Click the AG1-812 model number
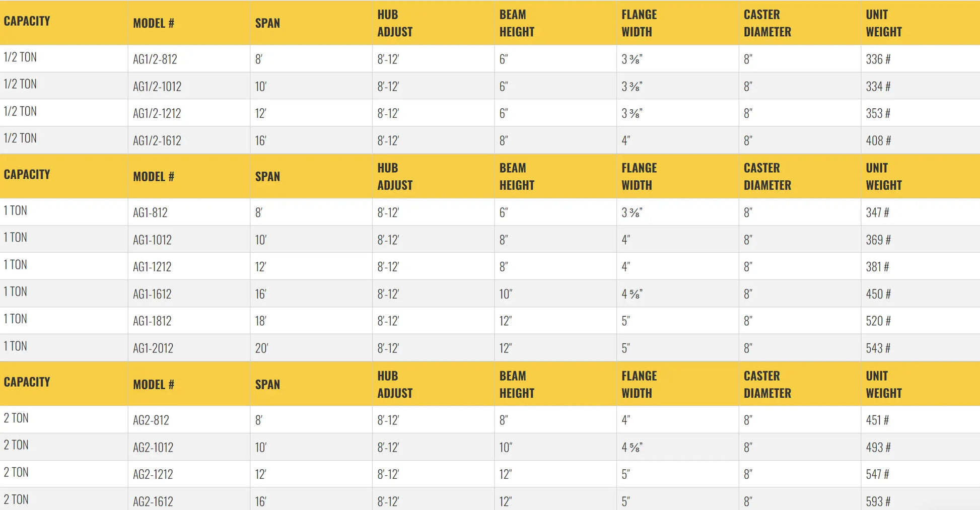Image resolution: width=980 pixels, height=510 pixels. [x=150, y=213]
